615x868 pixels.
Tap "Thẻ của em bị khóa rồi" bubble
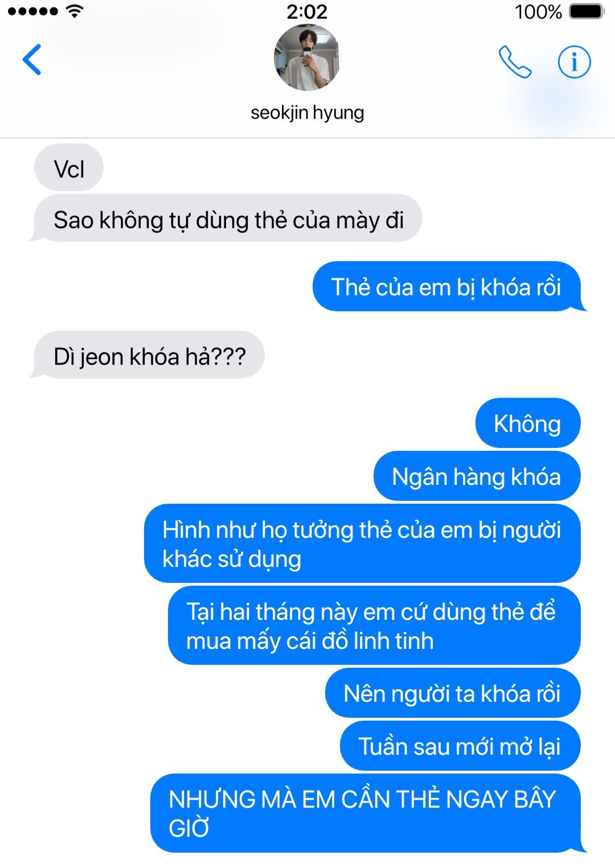coord(449,287)
